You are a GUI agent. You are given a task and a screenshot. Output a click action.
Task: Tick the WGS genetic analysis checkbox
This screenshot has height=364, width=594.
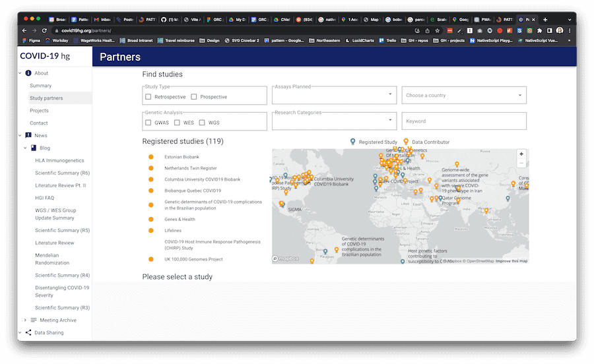pos(202,123)
